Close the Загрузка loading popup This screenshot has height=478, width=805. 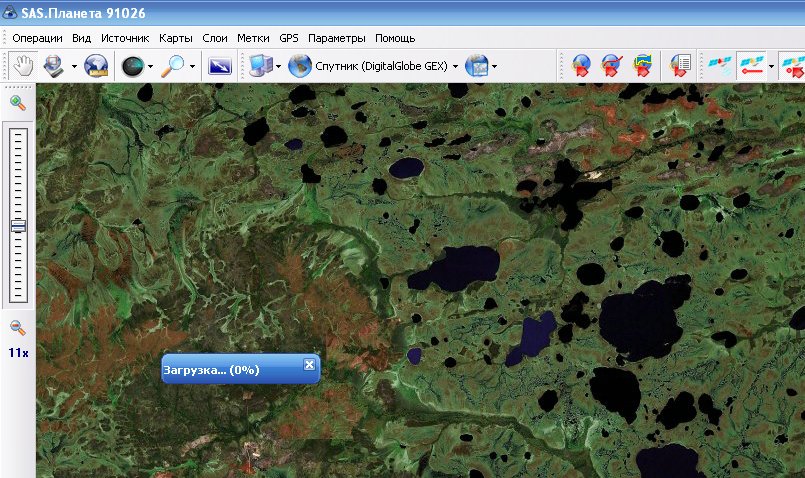309,365
